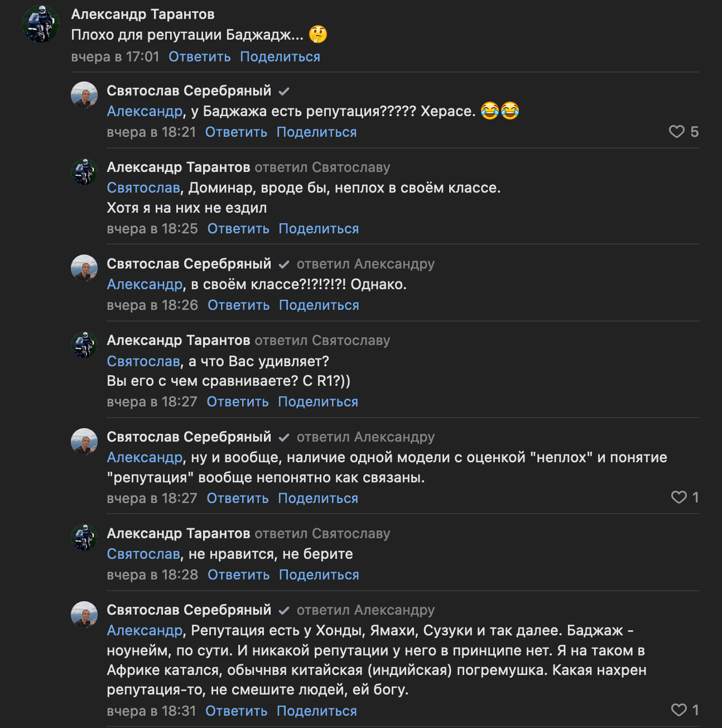Reply to the 18:31 comment
The width and height of the screenshot is (722, 728).
pyautogui.click(x=236, y=711)
